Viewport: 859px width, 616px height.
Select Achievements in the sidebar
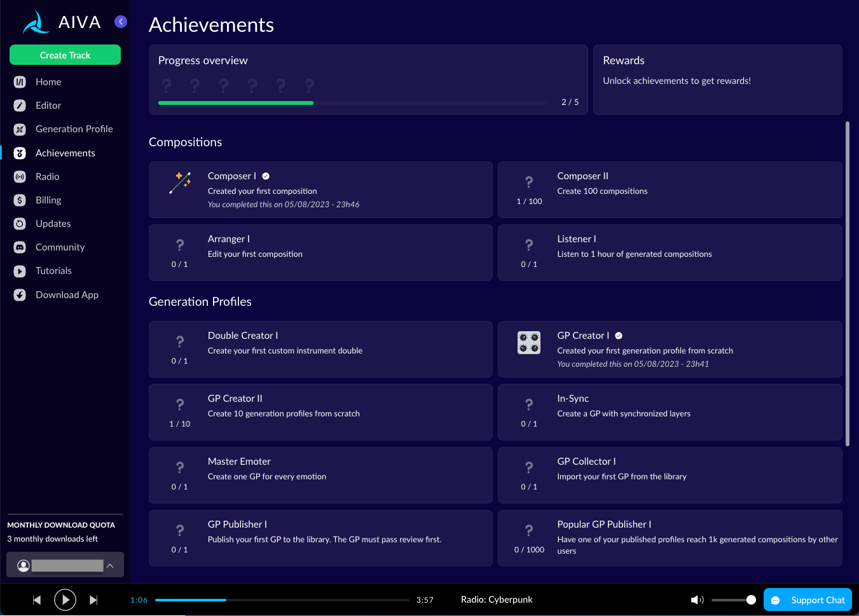(65, 153)
